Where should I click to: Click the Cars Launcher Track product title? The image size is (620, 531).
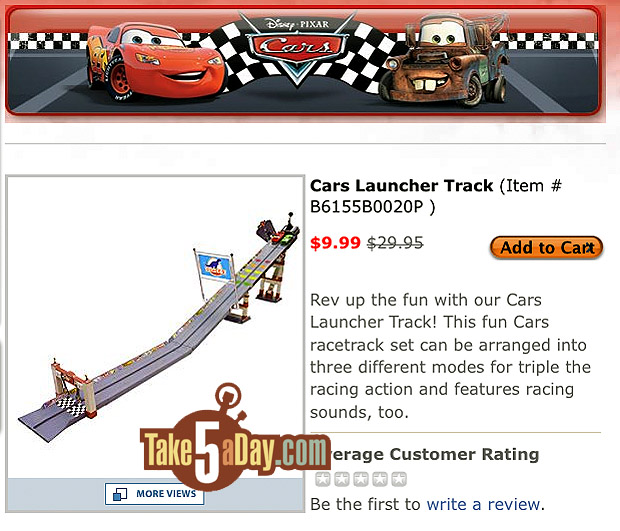[x=401, y=185]
